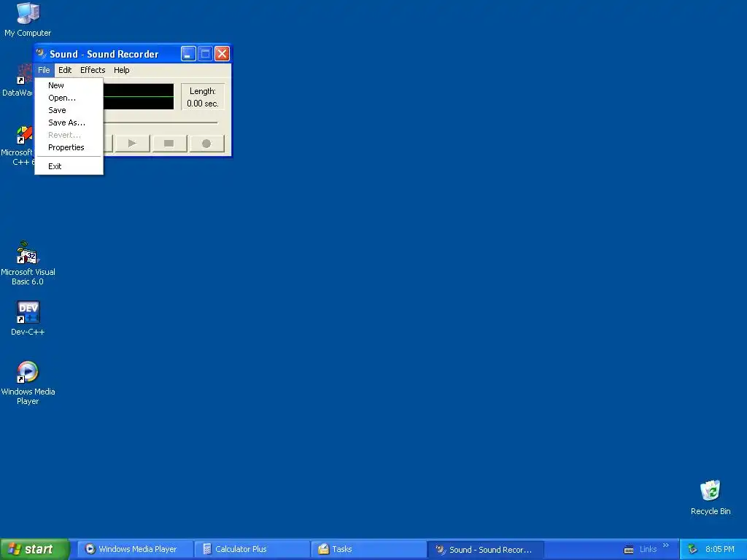The width and height of the screenshot is (747, 560).
Task: Switch to Tasks taskbar button
Action: tap(368, 549)
